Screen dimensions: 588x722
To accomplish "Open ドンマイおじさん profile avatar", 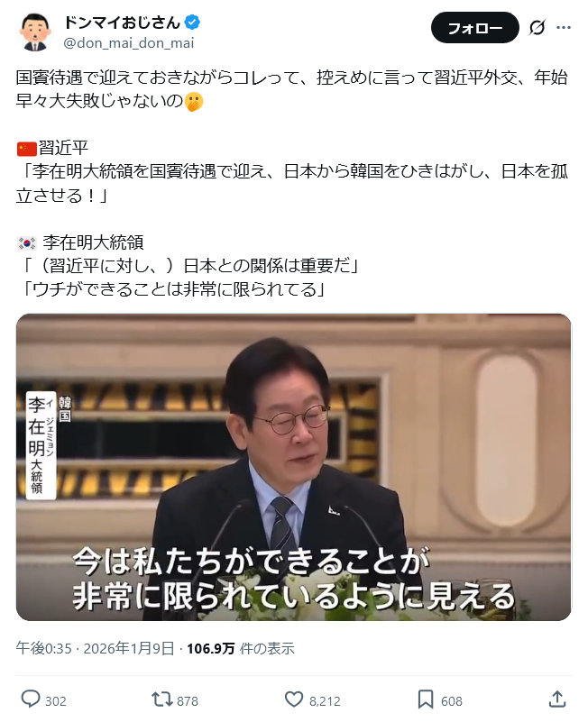I will tap(35, 32).
